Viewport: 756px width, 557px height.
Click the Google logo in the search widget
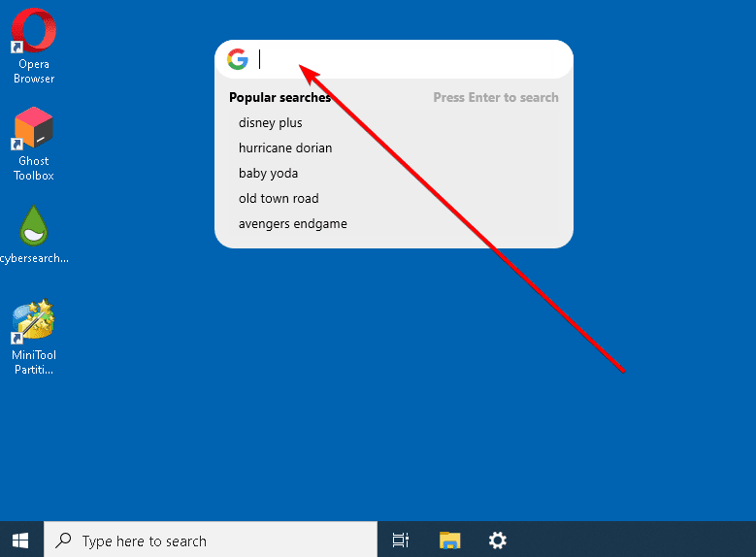[x=238, y=59]
